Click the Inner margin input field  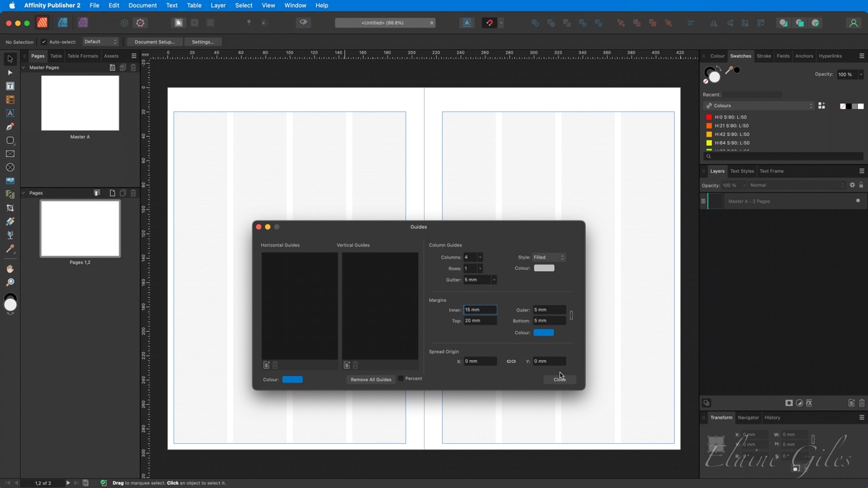480,309
